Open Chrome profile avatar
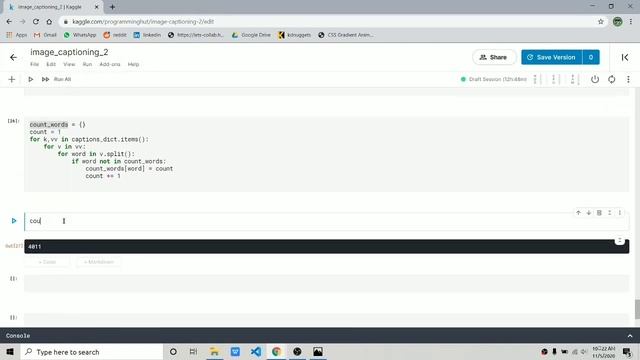The height and width of the screenshot is (360, 640). coord(618,22)
